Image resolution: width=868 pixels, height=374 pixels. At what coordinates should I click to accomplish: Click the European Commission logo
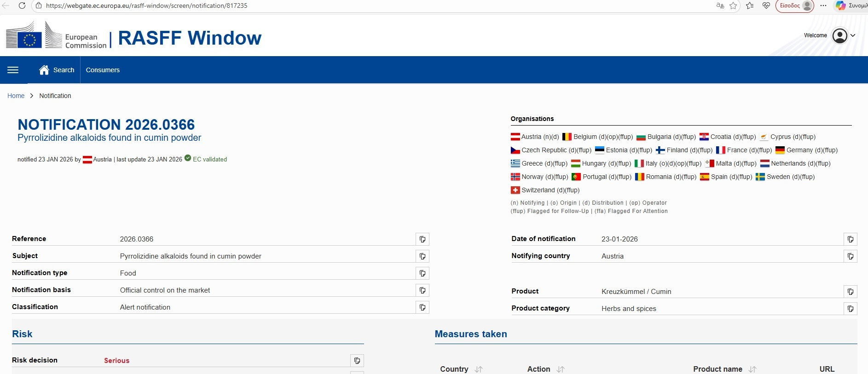(x=56, y=36)
